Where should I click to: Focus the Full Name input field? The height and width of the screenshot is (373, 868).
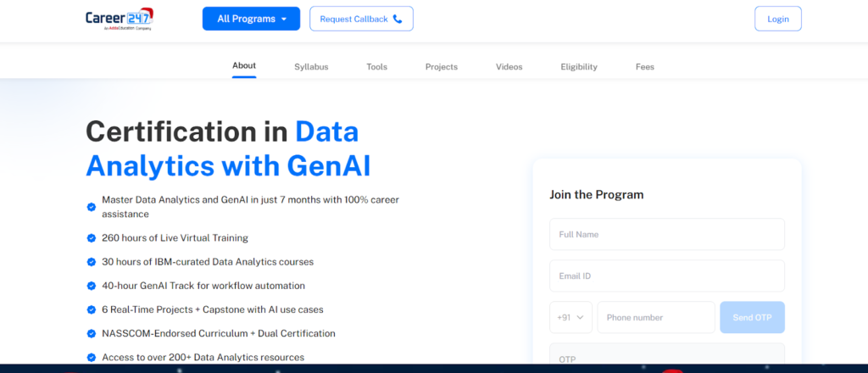[667, 235]
